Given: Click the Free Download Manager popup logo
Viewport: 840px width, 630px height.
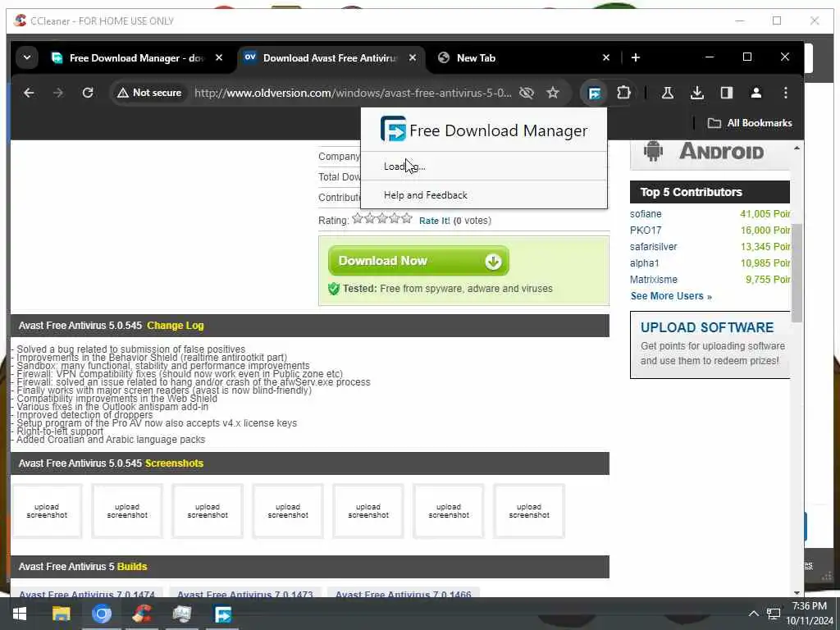Looking at the screenshot, I should [x=393, y=129].
